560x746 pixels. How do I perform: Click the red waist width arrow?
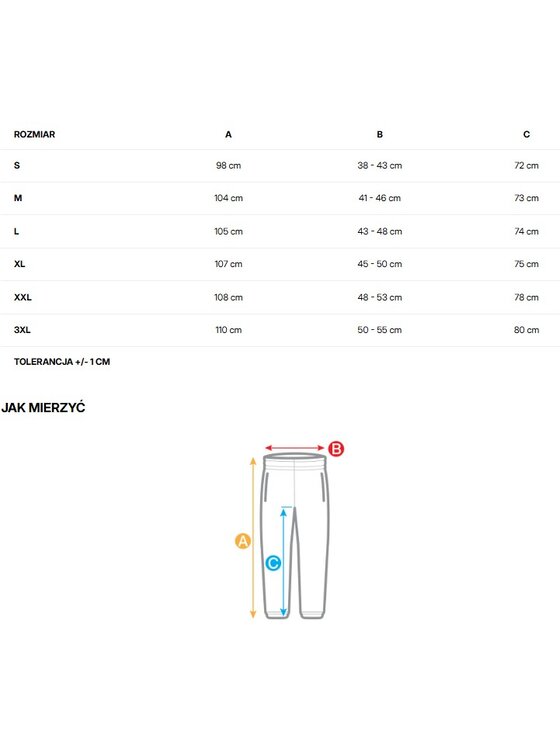tap(295, 448)
